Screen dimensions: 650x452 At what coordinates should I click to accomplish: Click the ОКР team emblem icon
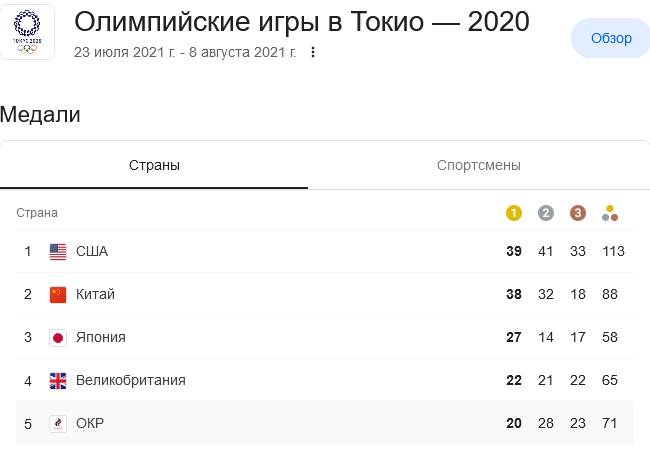tap(58, 424)
